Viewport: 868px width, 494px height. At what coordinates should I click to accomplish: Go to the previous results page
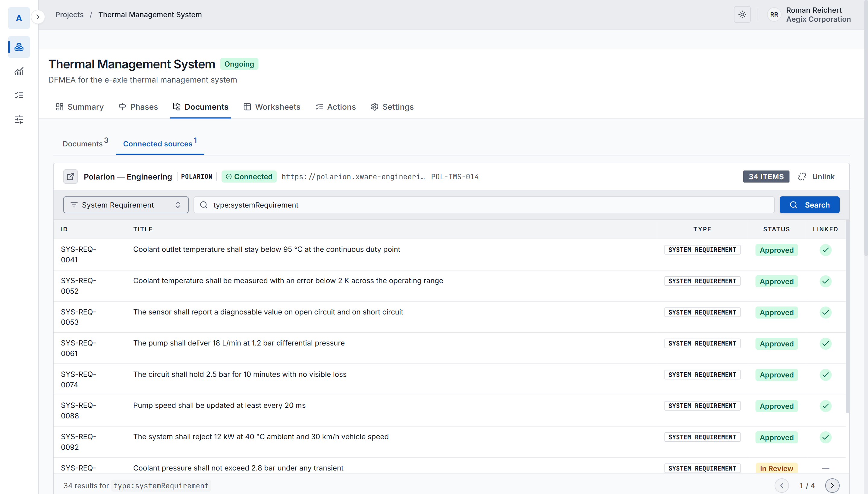[x=782, y=486]
